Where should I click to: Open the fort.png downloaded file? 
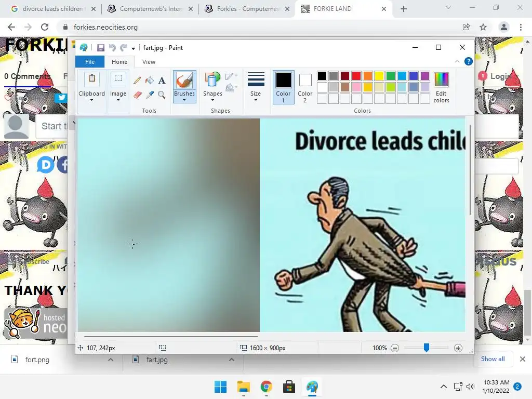37,360
